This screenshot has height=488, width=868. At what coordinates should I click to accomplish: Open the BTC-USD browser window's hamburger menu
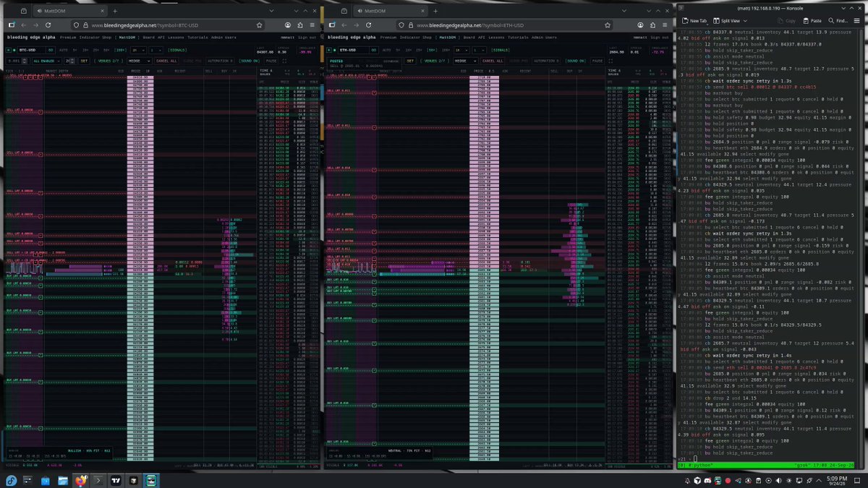tap(312, 25)
